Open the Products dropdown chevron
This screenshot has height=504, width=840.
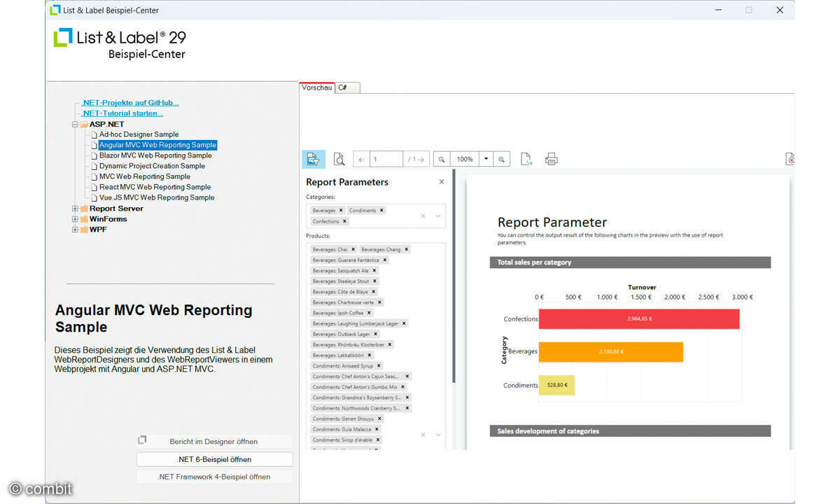click(x=438, y=435)
